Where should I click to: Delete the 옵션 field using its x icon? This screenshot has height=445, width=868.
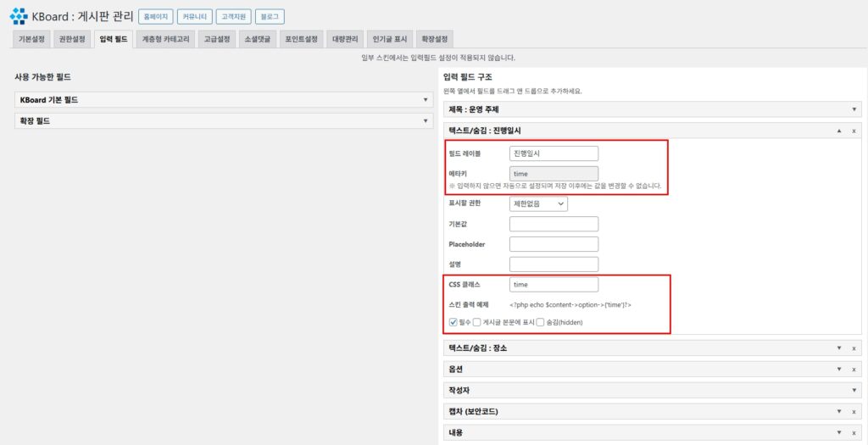(x=854, y=370)
